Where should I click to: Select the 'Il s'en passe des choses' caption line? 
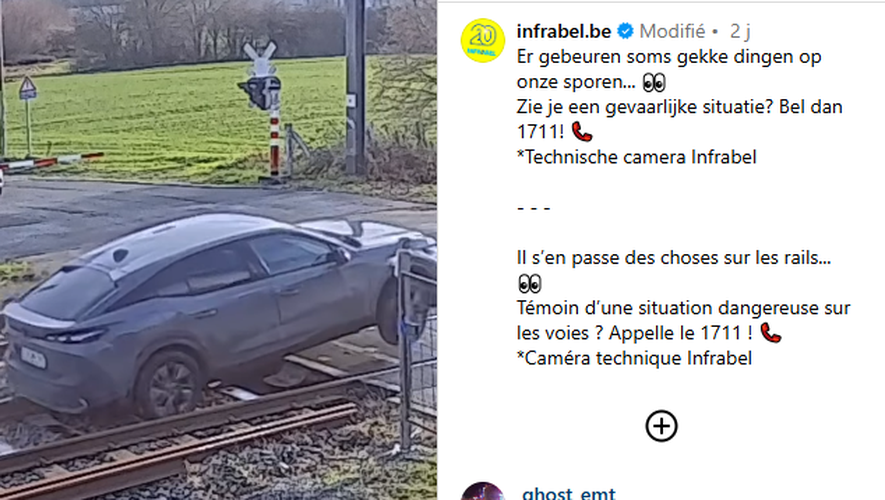[x=673, y=258]
